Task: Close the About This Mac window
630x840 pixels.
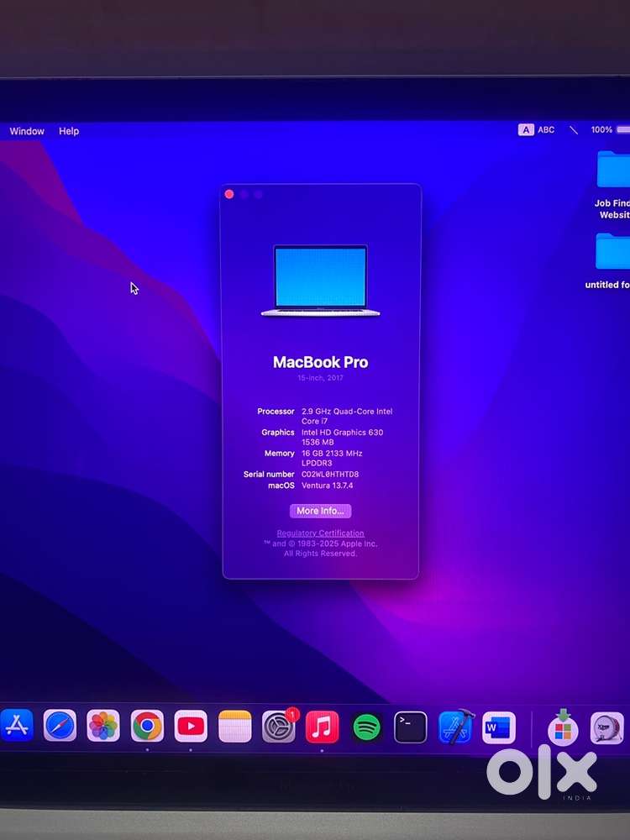Action: (229, 194)
